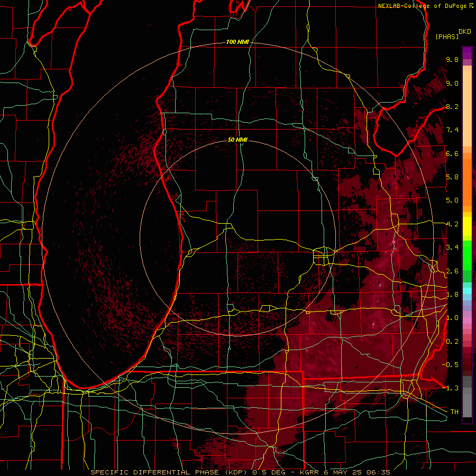
Task: Click the 9.0 value on the color scale
Action: point(452,83)
